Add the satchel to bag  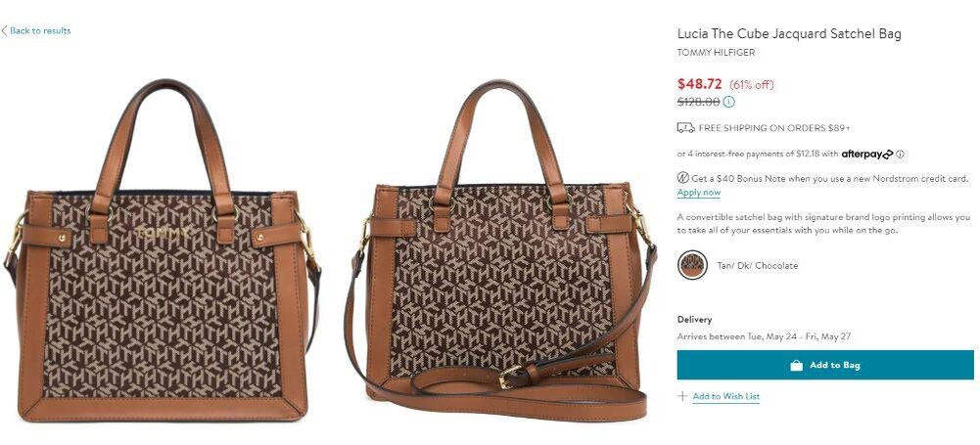pyautogui.click(x=825, y=365)
